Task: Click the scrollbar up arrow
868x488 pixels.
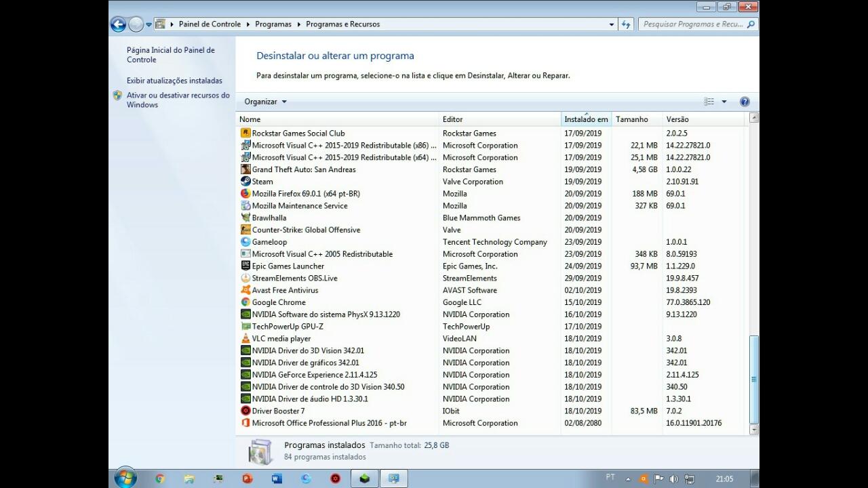Action: pyautogui.click(x=753, y=118)
